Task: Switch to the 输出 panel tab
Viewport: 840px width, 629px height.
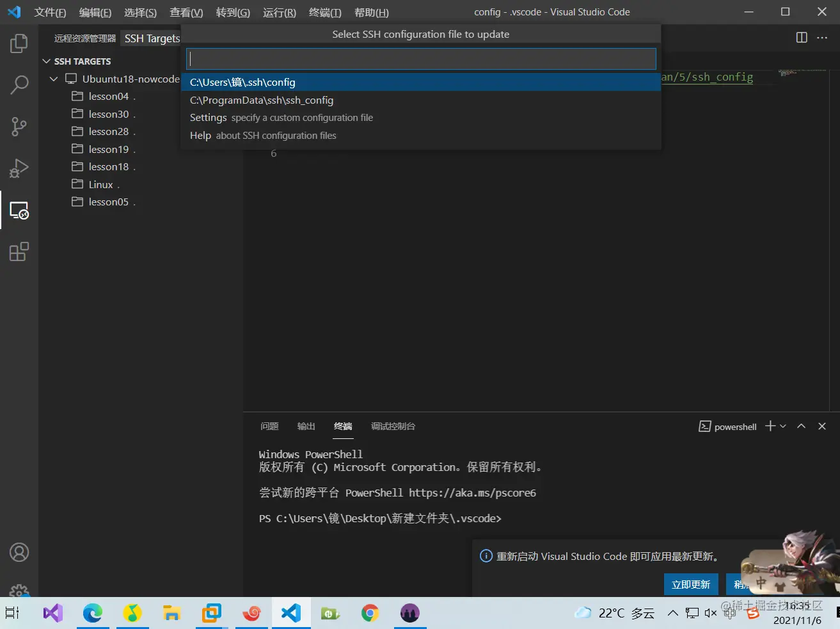Action: (x=306, y=426)
